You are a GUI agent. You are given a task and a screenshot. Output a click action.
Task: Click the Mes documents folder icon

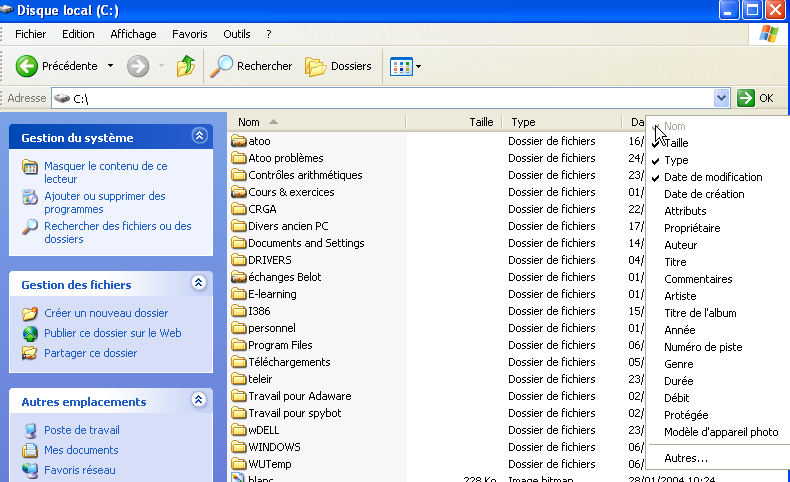click(30, 450)
